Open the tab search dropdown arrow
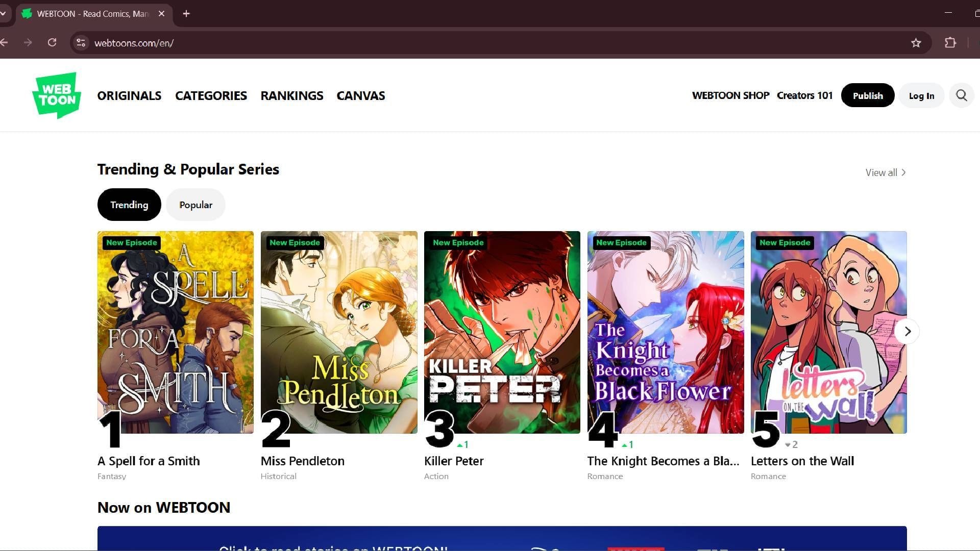 (3, 14)
